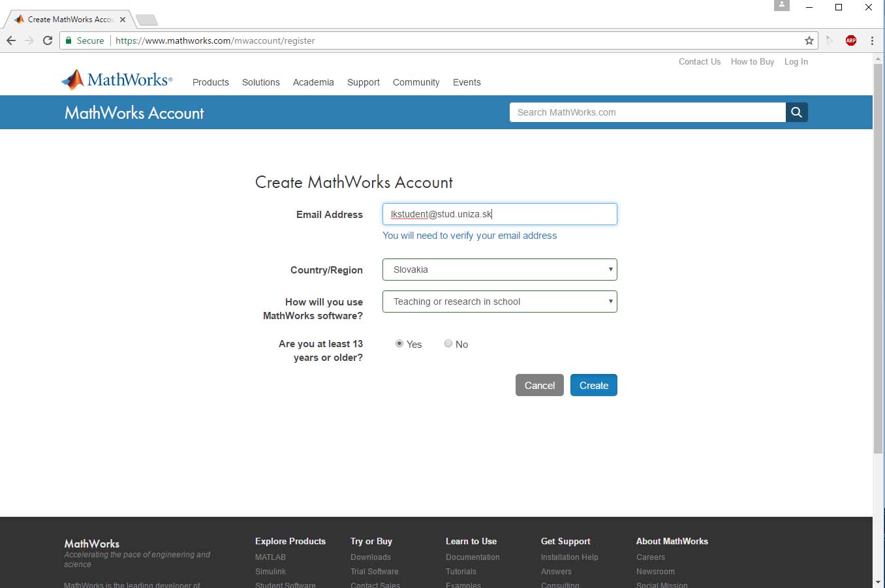Open Newsroom footer link

[655, 572]
